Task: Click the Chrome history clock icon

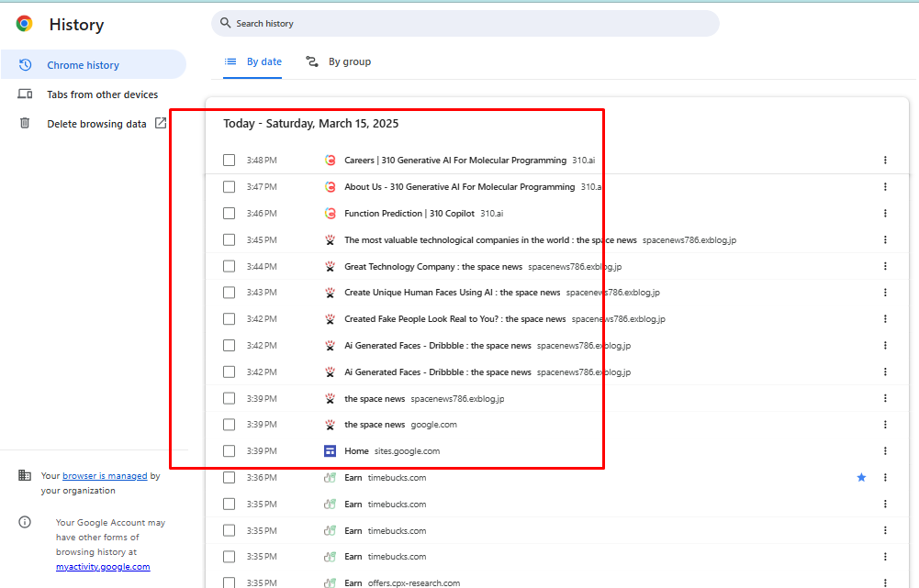Action: [25, 64]
